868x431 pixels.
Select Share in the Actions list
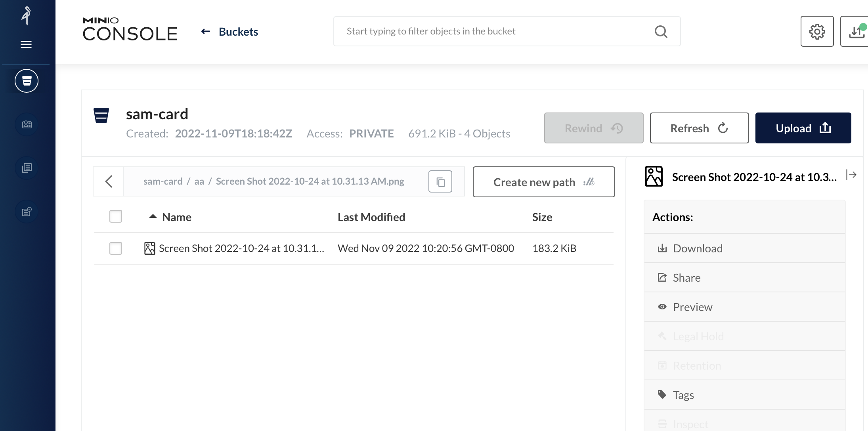tap(686, 278)
